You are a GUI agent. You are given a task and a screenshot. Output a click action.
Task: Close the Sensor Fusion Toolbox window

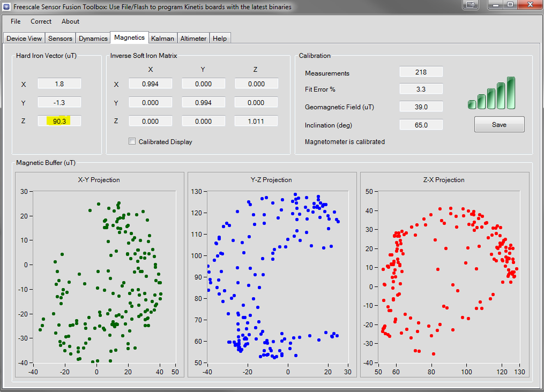point(530,5)
